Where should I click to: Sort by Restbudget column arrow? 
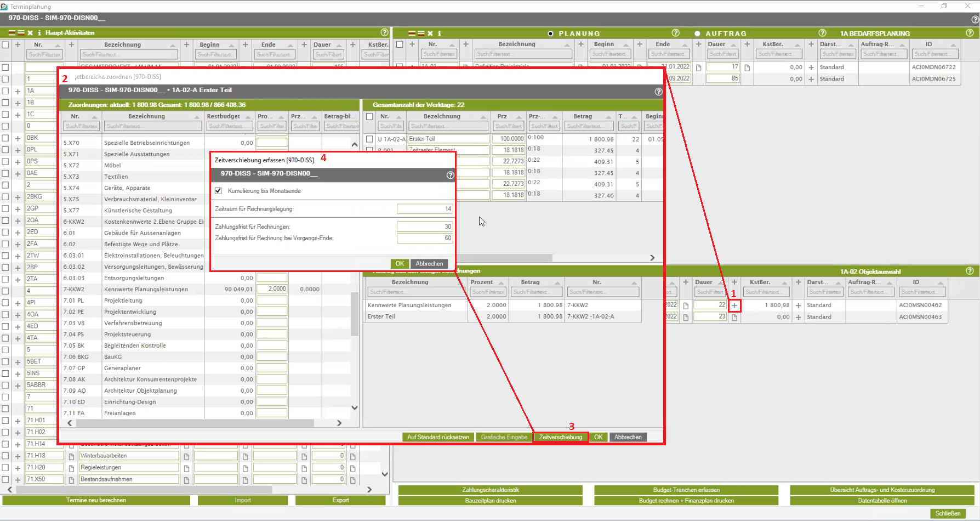pos(248,117)
